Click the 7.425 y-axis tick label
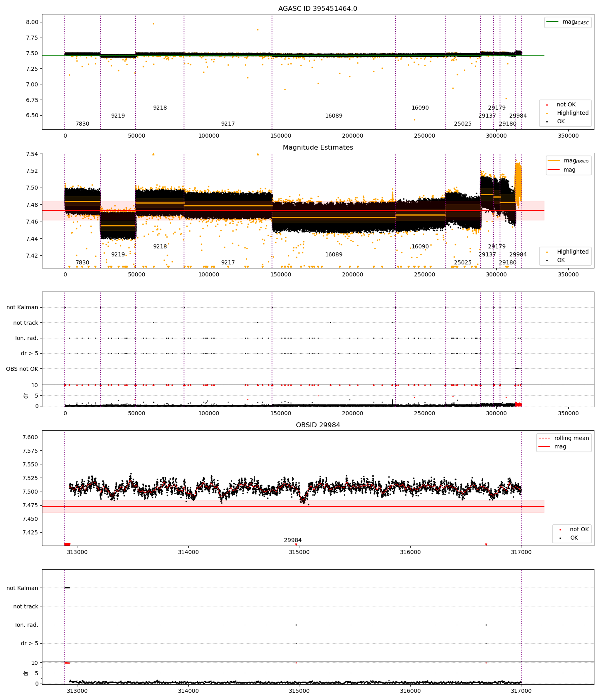This screenshot has height=700, width=600. [30, 532]
